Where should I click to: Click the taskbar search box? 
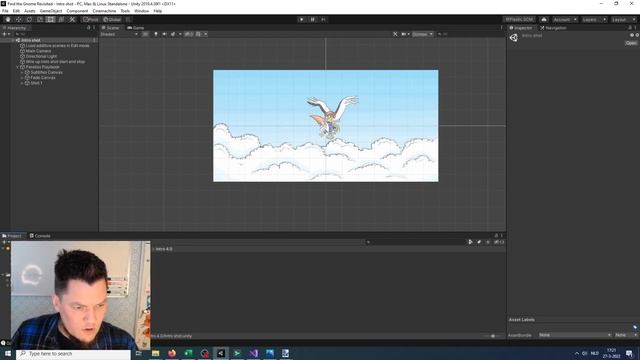[x=73, y=353]
